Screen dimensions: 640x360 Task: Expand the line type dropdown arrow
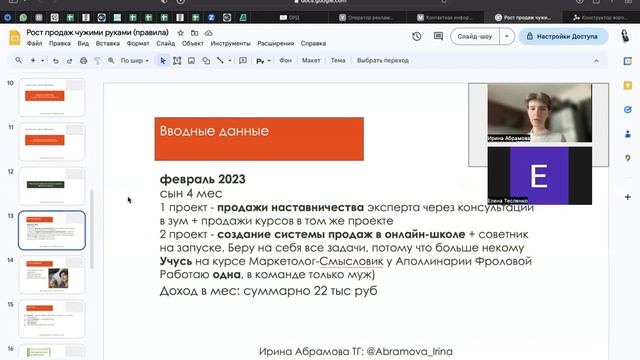(x=230, y=60)
